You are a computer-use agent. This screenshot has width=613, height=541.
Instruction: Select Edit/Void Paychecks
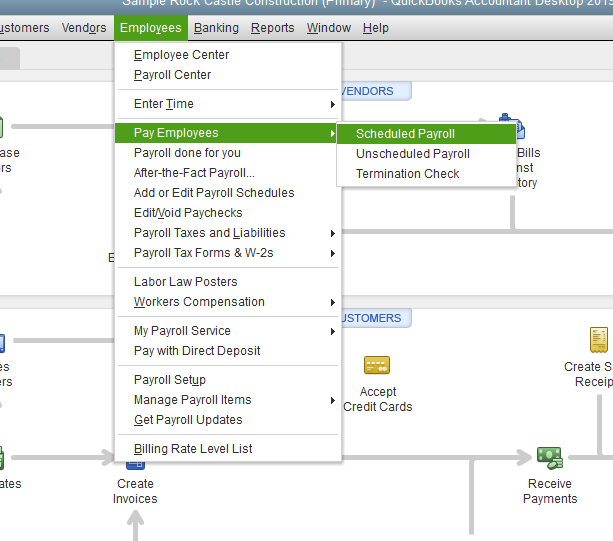[228, 213]
